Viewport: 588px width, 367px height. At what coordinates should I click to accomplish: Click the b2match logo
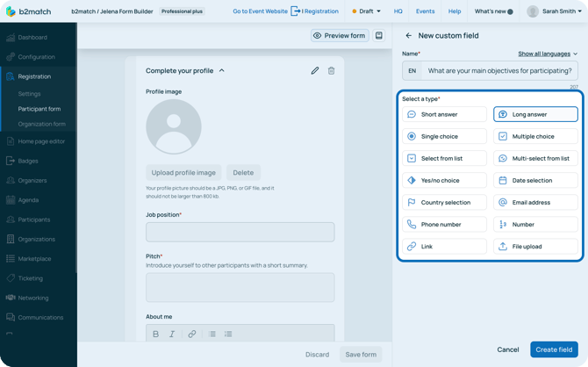pyautogui.click(x=28, y=11)
